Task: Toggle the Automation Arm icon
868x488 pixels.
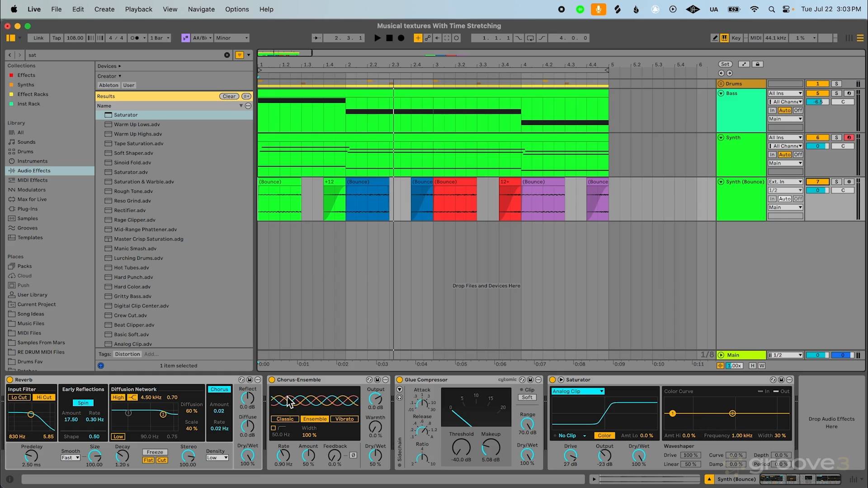Action: coord(428,38)
